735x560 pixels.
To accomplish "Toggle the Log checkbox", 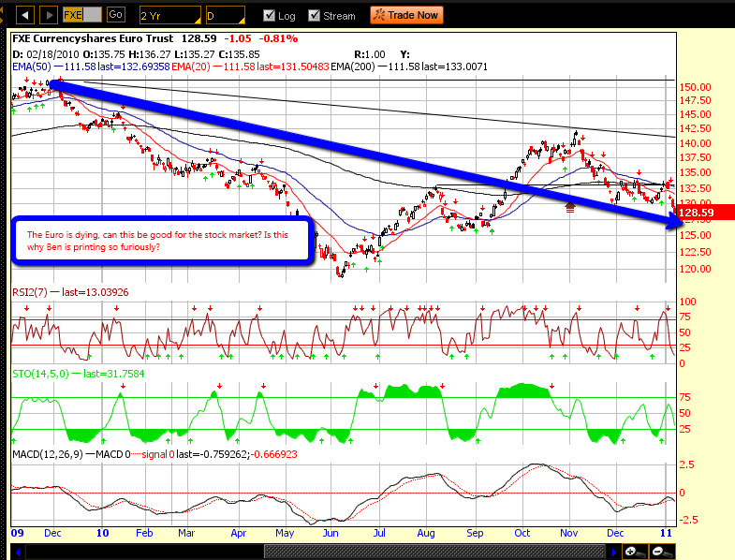I will tap(269, 16).
